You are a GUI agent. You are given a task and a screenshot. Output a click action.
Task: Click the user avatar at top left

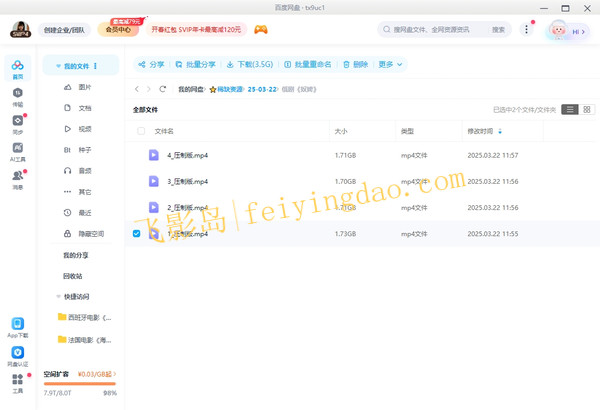click(x=21, y=29)
